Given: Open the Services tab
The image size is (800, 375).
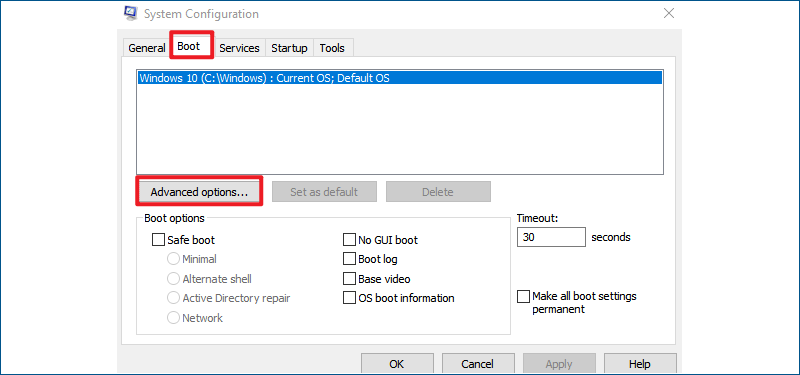Looking at the screenshot, I should (239, 48).
